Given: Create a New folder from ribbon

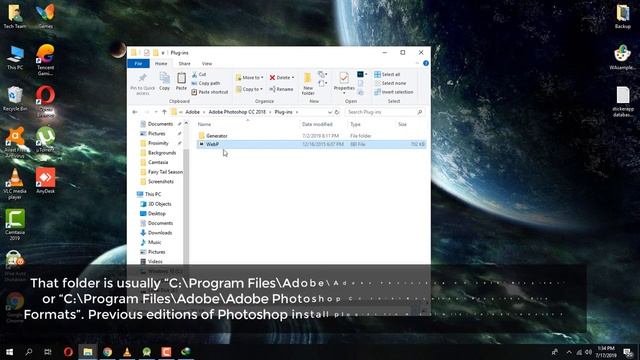Looking at the screenshot, I should tap(308, 84).
